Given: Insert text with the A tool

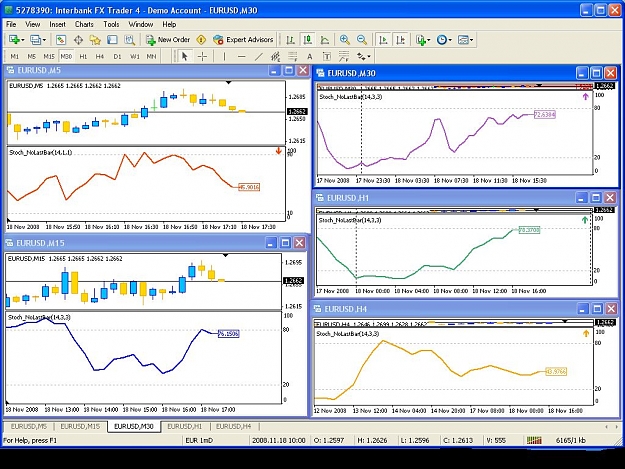Looking at the screenshot, I should pos(309,57).
